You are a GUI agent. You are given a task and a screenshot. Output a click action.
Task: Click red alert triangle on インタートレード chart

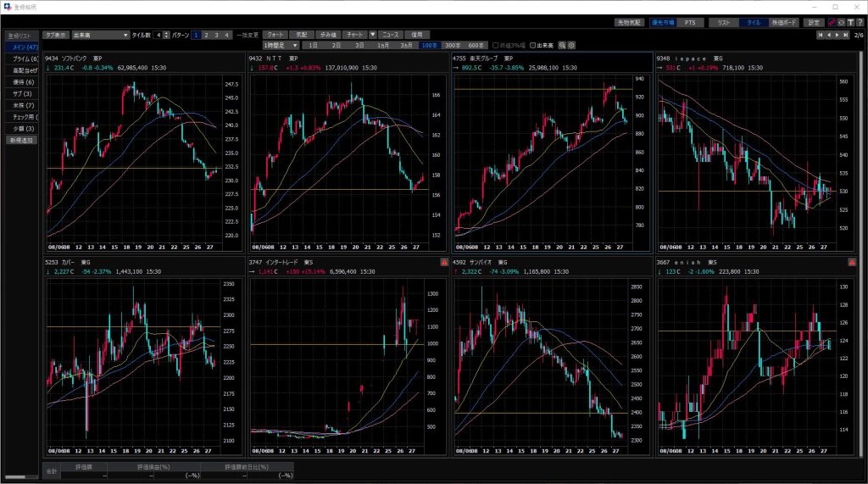point(444,263)
